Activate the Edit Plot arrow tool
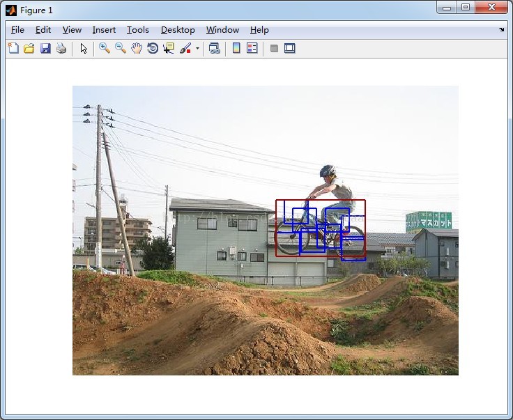The width and height of the screenshot is (513, 420). click(x=84, y=48)
